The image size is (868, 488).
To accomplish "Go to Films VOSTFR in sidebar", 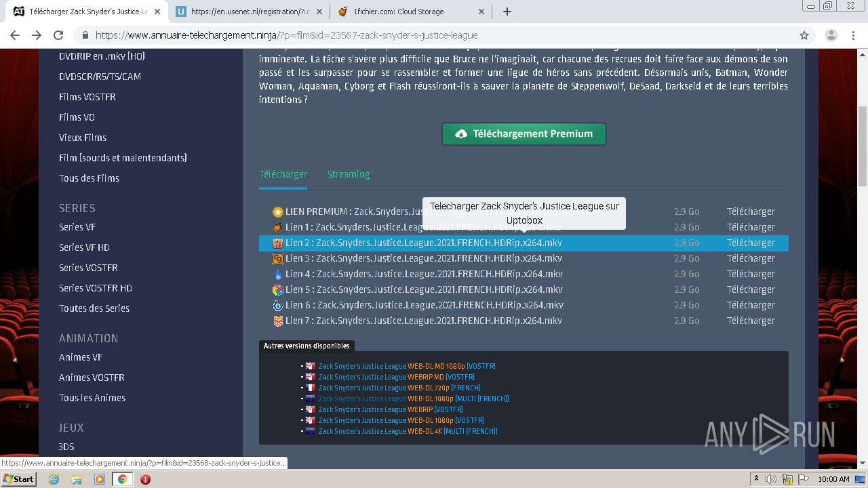I will (87, 97).
